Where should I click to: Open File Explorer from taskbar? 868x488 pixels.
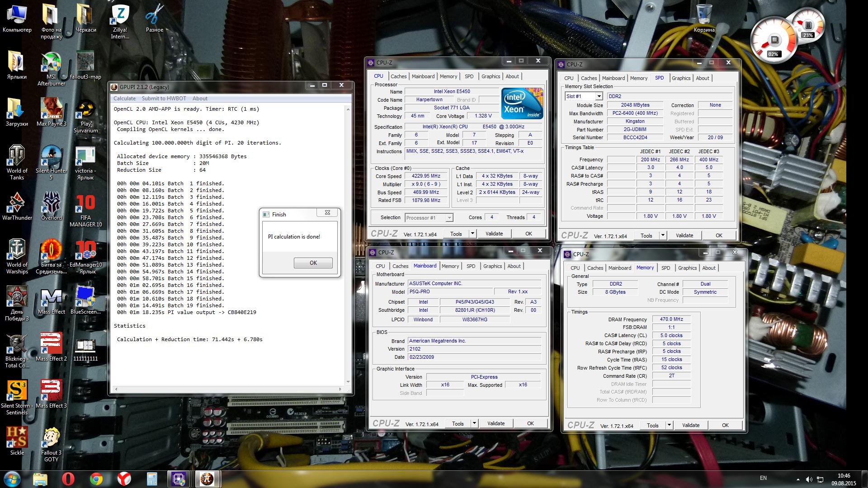(40, 479)
